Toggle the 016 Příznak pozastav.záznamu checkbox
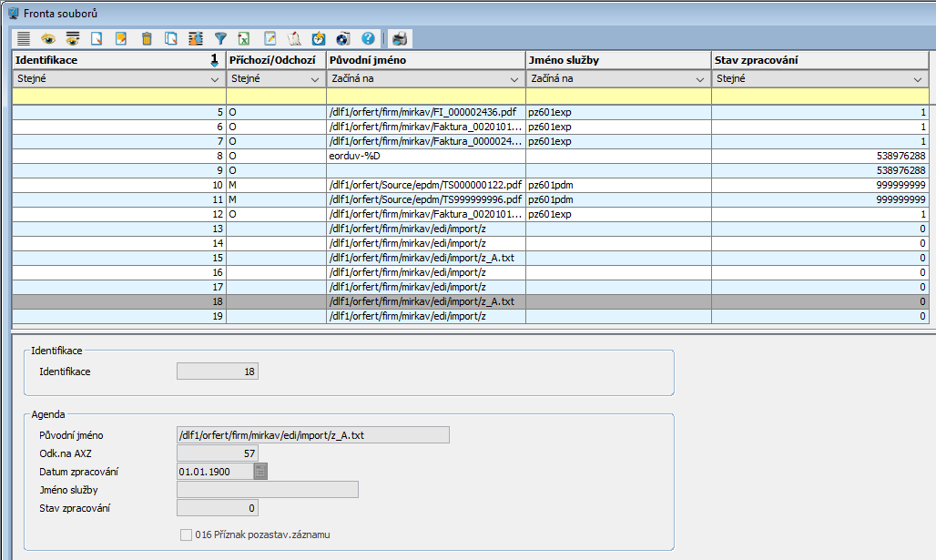936x560 pixels. [x=187, y=535]
